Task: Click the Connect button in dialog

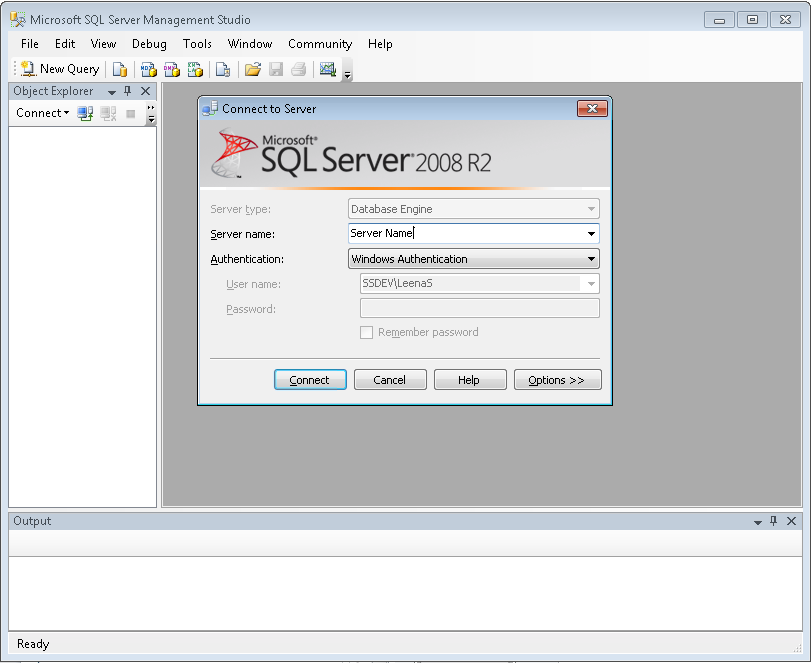Action: (310, 380)
